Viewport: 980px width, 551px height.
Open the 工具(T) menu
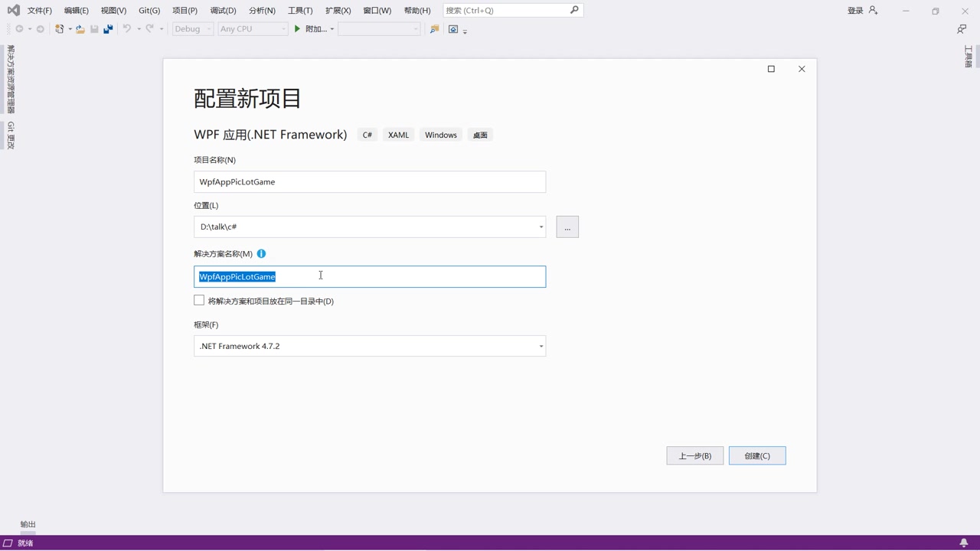(300, 10)
